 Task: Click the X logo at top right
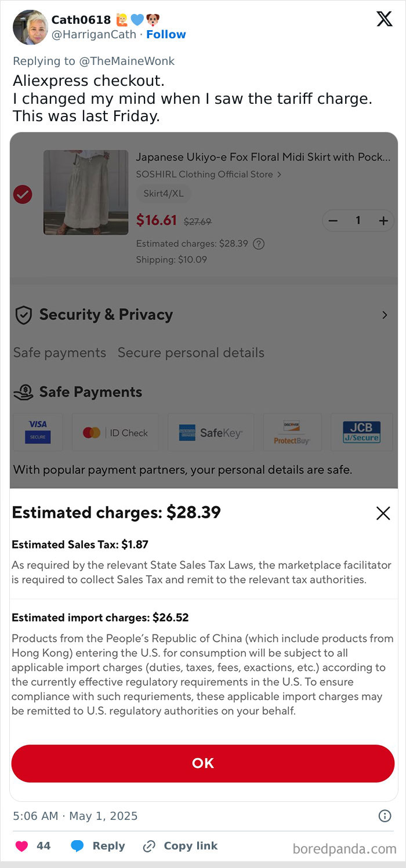coord(384,19)
